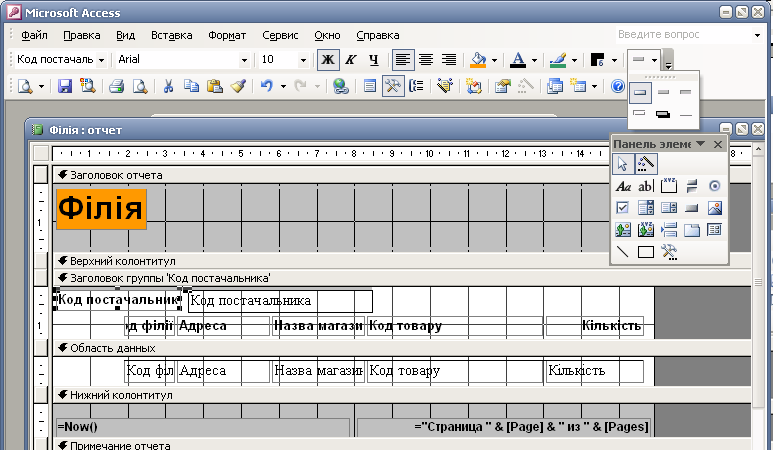Select the 'Нижний колонтитул' section bar

pyautogui.click(x=402, y=395)
